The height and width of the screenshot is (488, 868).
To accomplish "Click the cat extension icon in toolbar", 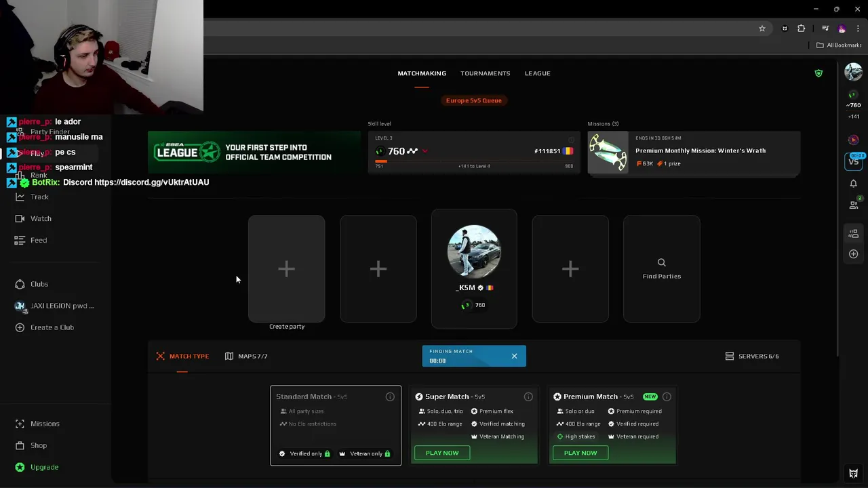I will coord(785,28).
